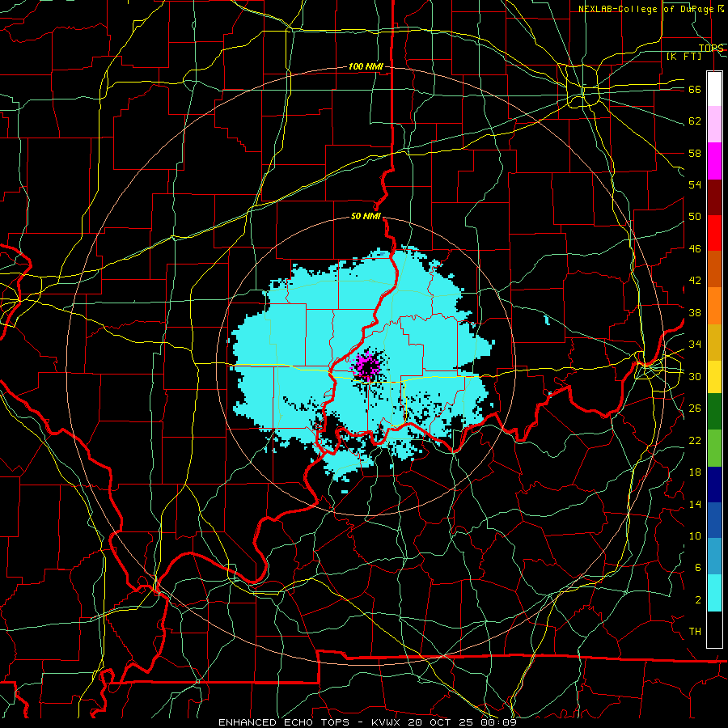Click the legend value '66'
This screenshot has height=728, width=728.
click(695, 90)
